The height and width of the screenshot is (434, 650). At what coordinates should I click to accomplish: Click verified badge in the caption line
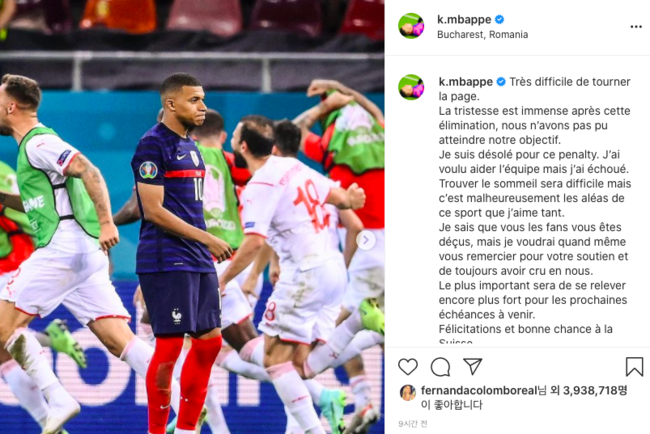(x=501, y=82)
